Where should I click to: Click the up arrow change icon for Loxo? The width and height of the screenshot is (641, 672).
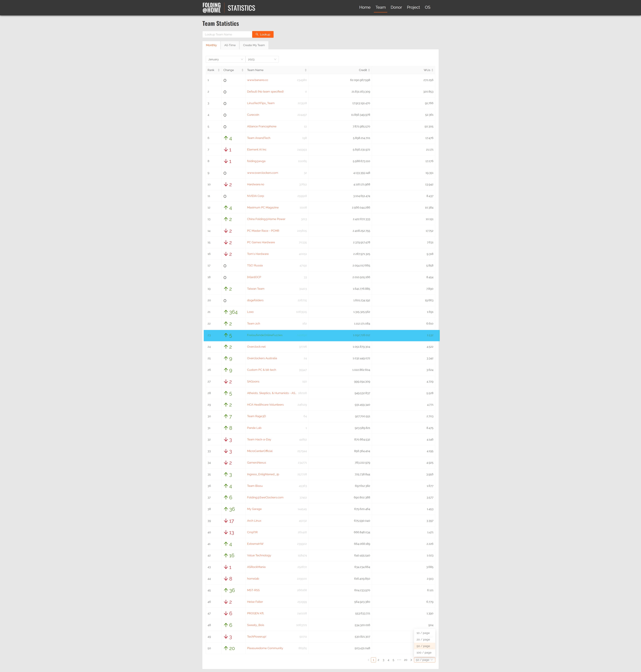tap(226, 312)
